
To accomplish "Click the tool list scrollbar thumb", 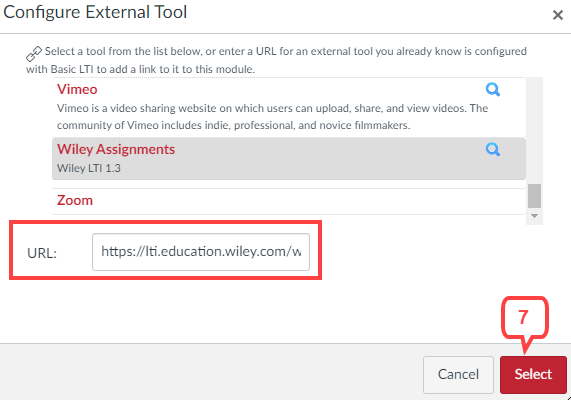I will click(x=534, y=196).
